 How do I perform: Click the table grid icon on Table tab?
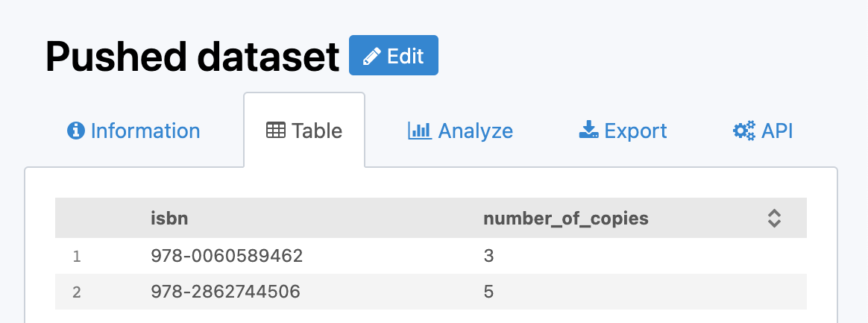[x=275, y=131]
